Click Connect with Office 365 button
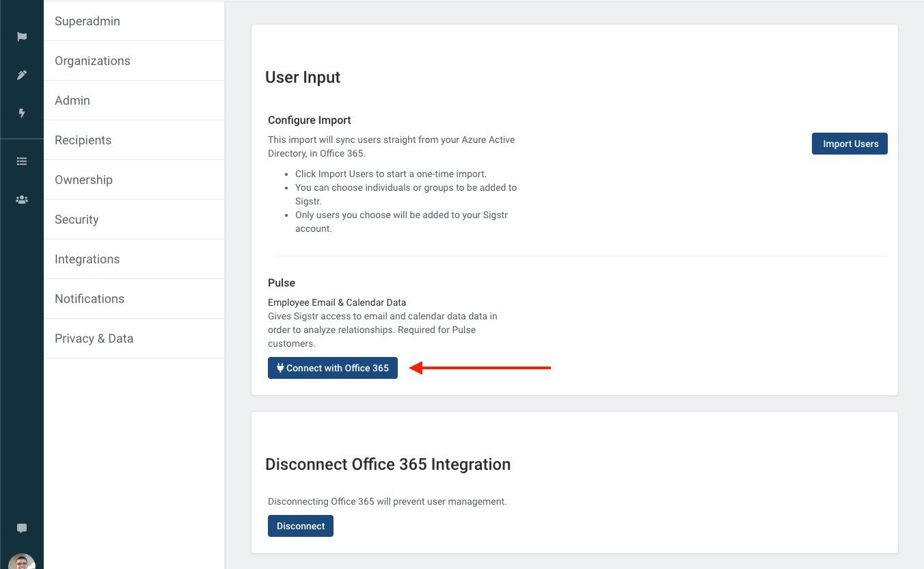924x569 pixels. [x=333, y=368]
